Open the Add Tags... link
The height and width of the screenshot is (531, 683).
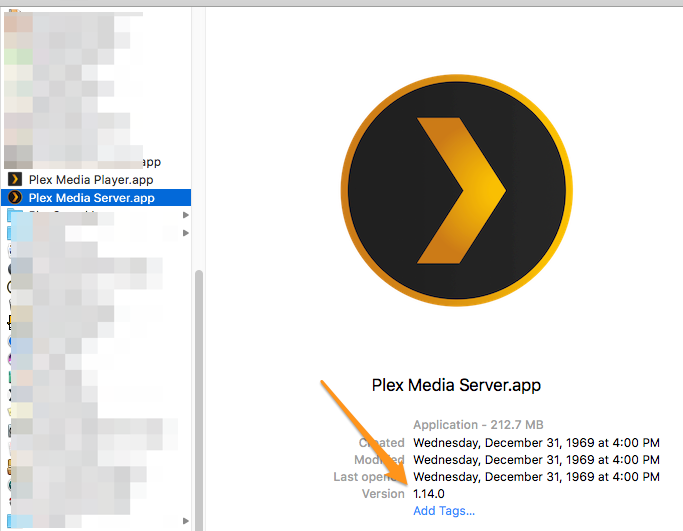click(444, 511)
